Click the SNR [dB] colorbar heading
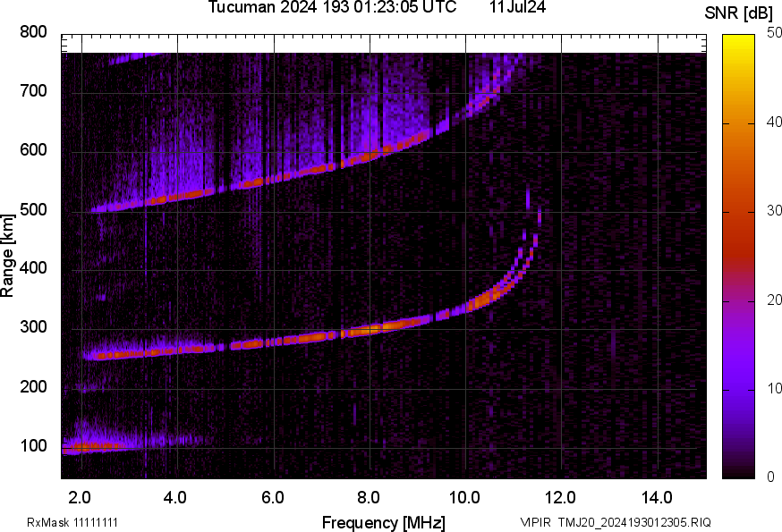782x532 pixels. coord(739,12)
